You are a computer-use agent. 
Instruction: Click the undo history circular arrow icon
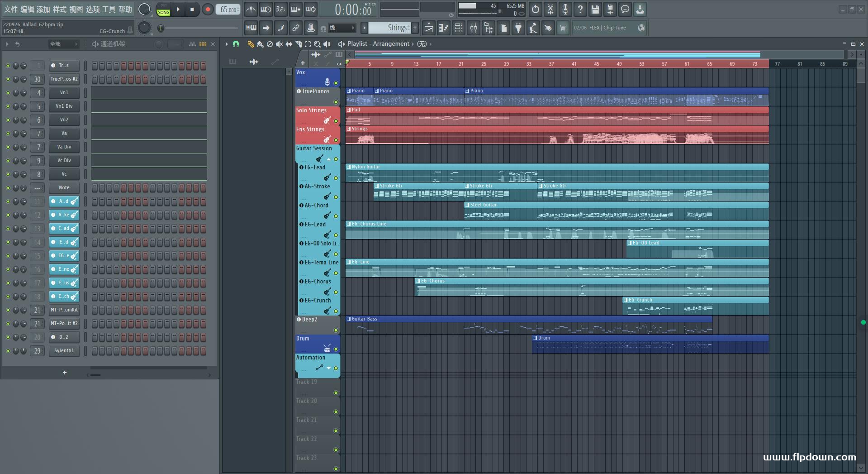pos(536,9)
